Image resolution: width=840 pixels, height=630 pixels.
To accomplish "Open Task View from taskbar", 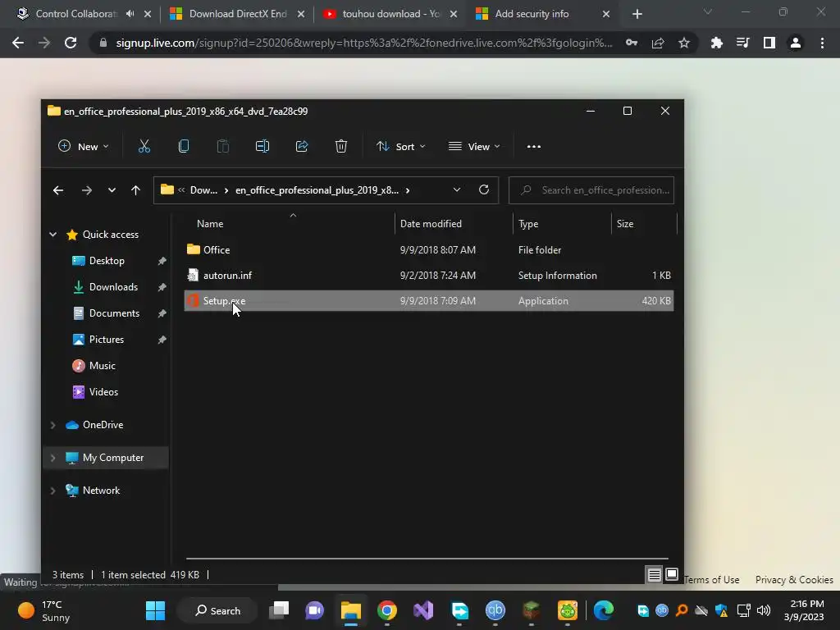I will pyautogui.click(x=279, y=610).
